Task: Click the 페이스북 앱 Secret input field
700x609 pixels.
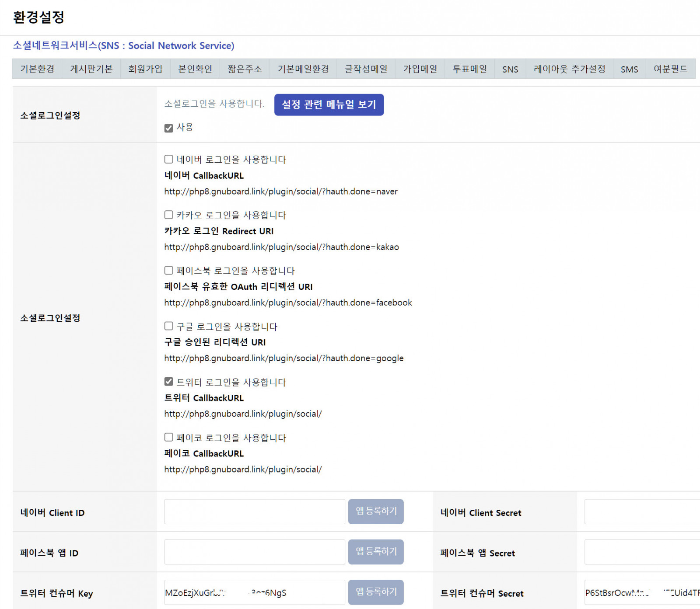Action: tap(642, 552)
